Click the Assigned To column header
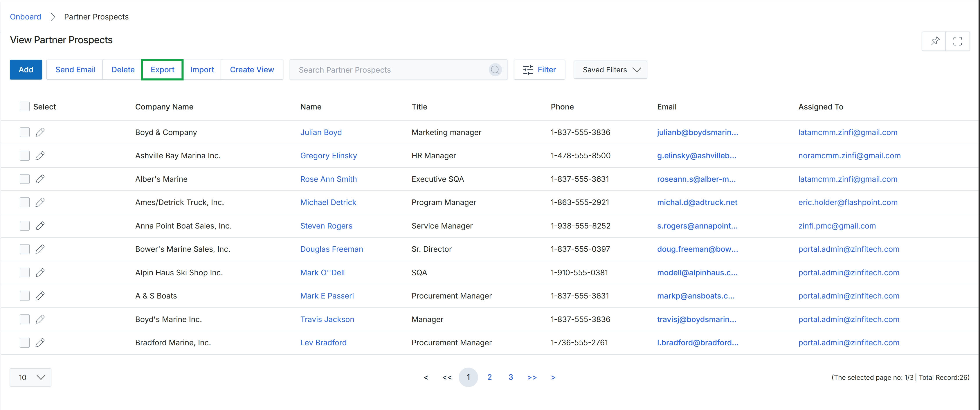Screen dimensions: 980x410 [821, 107]
